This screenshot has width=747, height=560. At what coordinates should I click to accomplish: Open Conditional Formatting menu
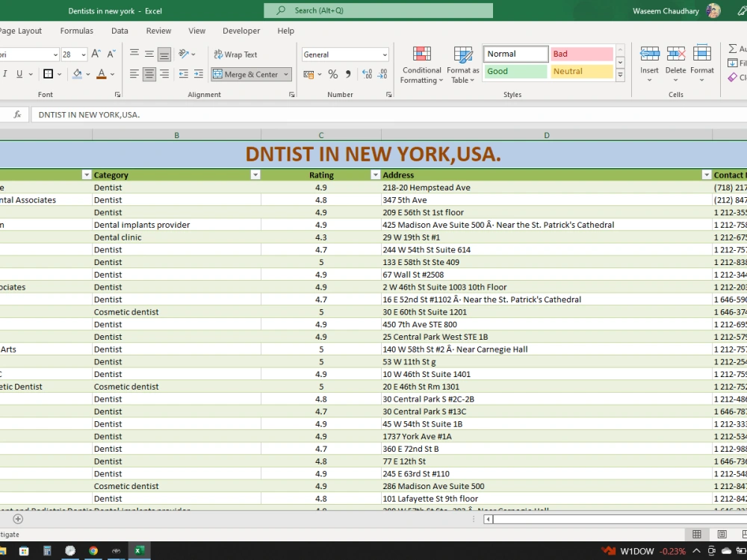(421, 66)
